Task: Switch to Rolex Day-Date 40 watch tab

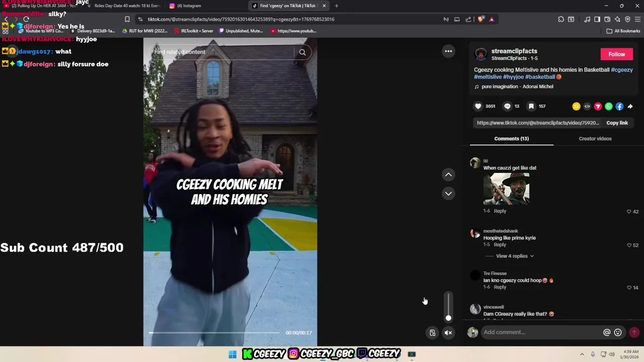Action: [x=123, y=6]
